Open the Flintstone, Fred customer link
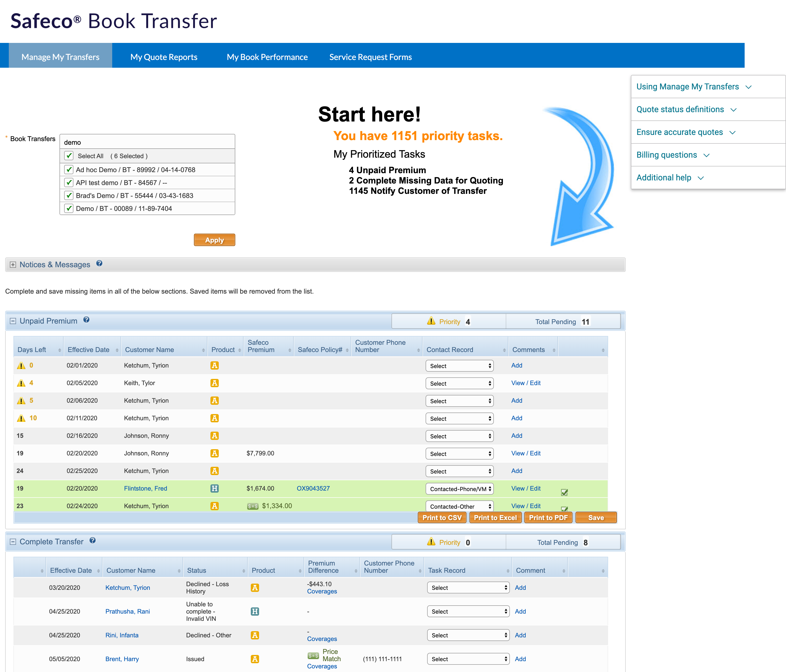Viewport: 786px width, 672px height. click(x=145, y=488)
